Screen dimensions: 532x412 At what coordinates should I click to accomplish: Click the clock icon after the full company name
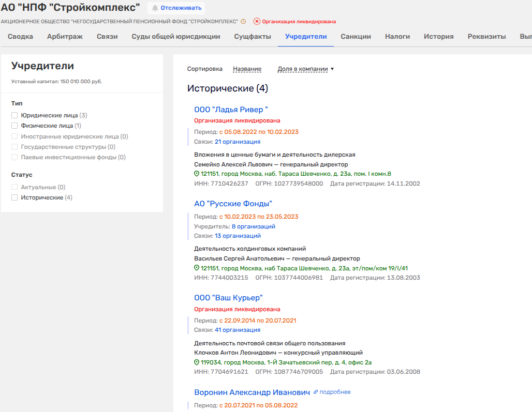pyautogui.click(x=243, y=22)
